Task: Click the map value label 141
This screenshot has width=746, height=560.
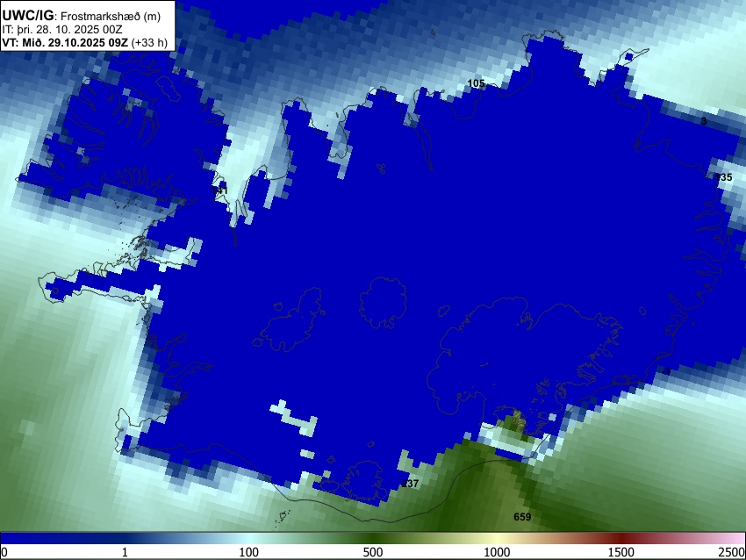Action: [219, 190]
